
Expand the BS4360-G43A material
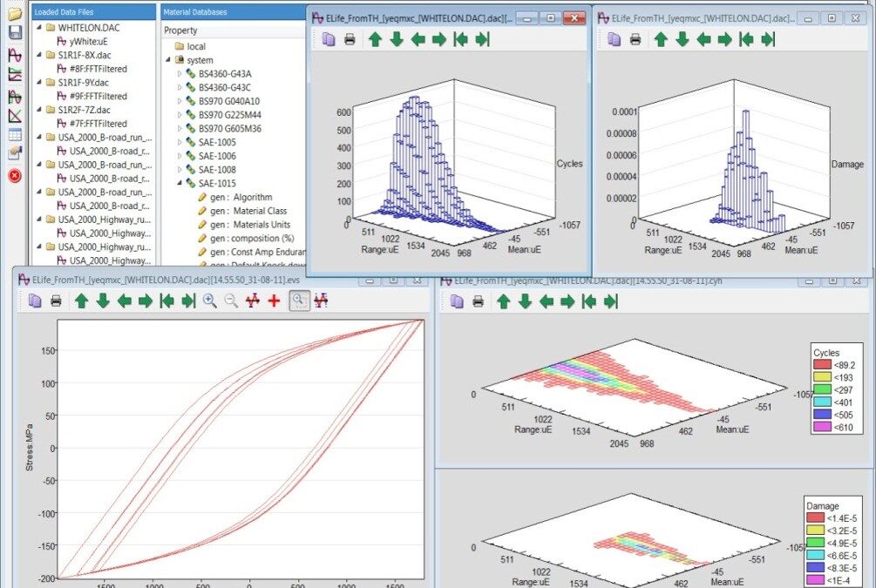pos(180,74)
